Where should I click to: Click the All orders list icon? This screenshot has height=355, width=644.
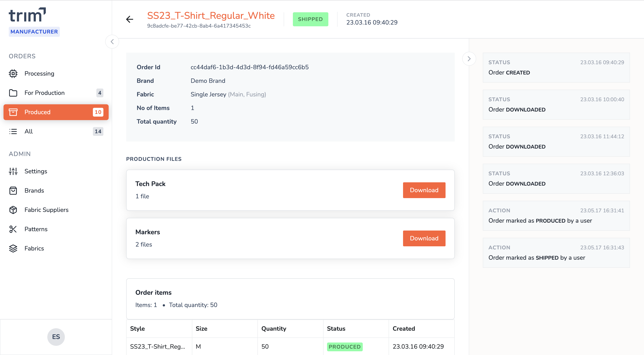coord(13,131)
